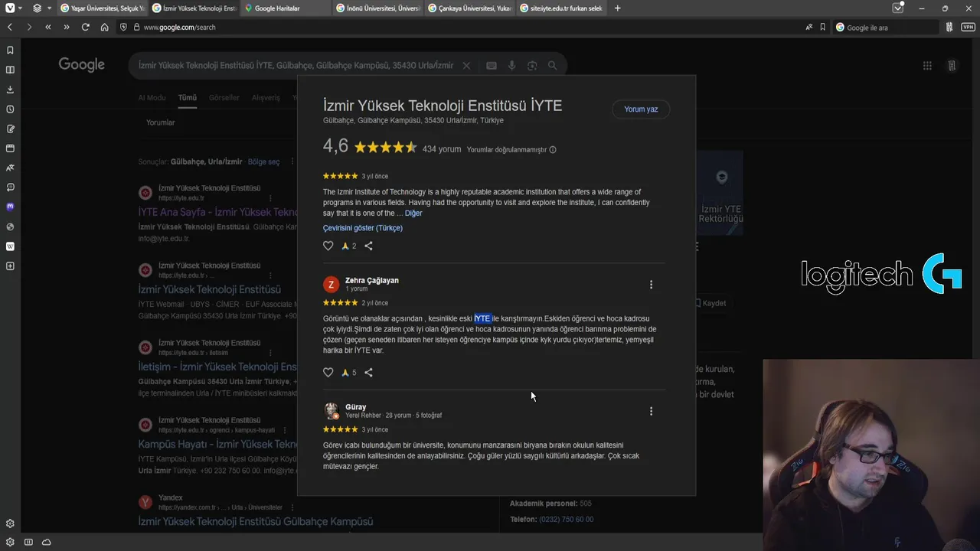Switch to the İnönü Üniversitesi tab
Image resolution: width=980 pixels, height=551 pixels.
point(377,8)
